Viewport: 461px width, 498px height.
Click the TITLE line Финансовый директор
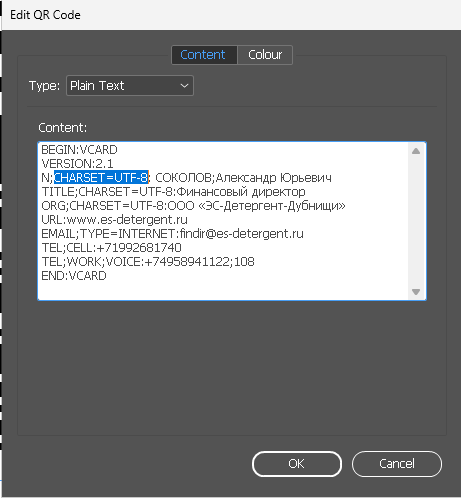(x=173, y=192)
